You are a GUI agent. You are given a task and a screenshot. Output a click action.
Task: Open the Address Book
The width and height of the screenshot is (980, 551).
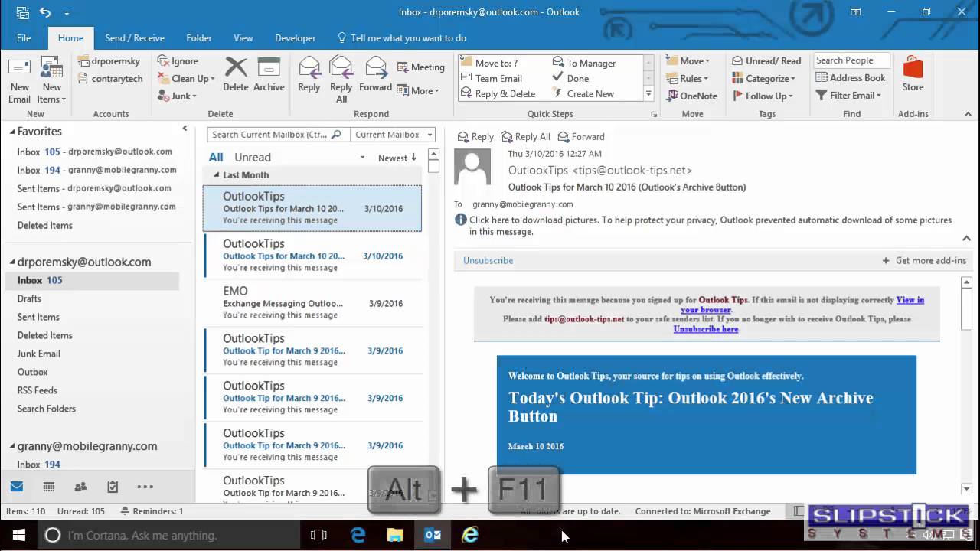pyautogui.click(x=851, y=77)
